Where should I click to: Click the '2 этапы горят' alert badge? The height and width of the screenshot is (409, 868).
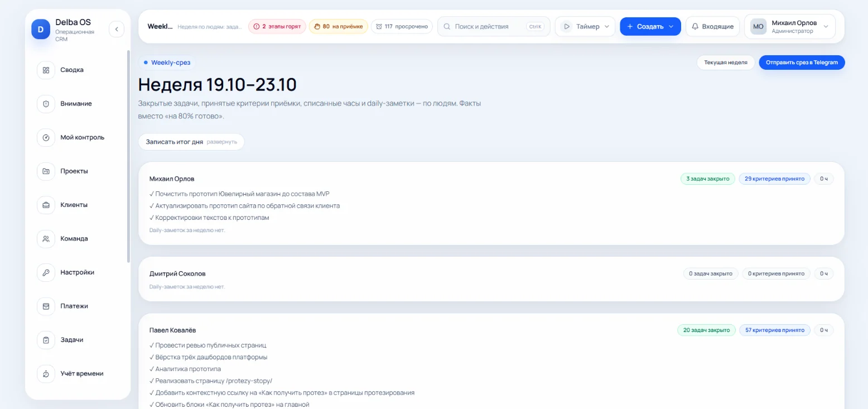(277, 26)
